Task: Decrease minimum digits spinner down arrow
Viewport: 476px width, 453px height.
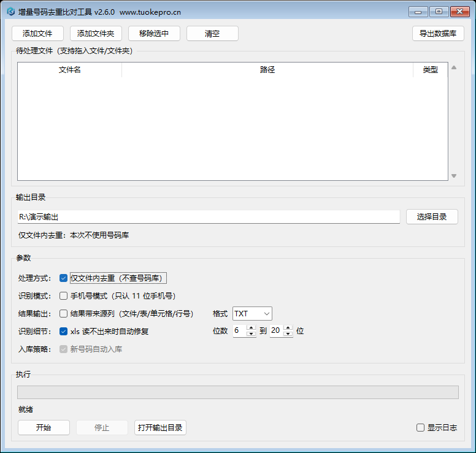Action: coord(251,333)
